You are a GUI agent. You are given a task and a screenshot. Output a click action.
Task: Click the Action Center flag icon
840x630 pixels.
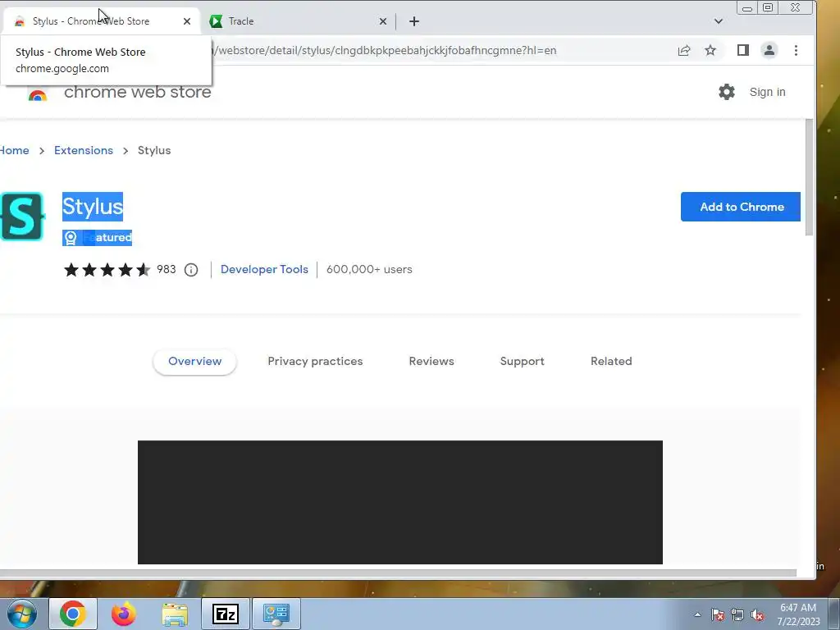(718, 614)
